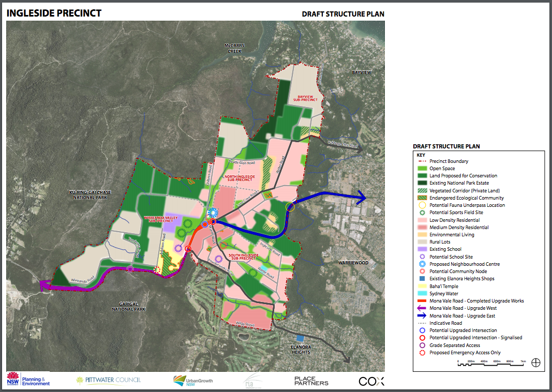Click the UrbanGrowth NSW logo
The width and height of the screenshot is (552, 392).
pyautogui.click(x=193, y=381)
